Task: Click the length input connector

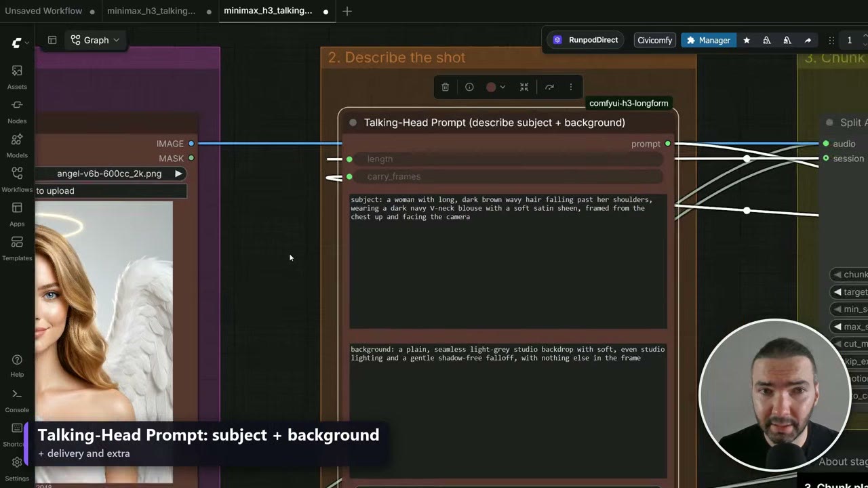Action: [349, 159]
